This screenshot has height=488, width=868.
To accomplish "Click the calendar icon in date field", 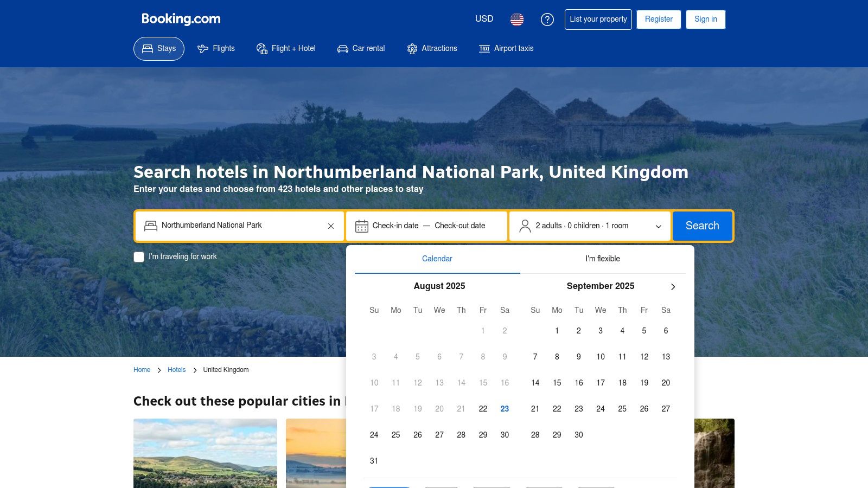I will click(361, 226).
